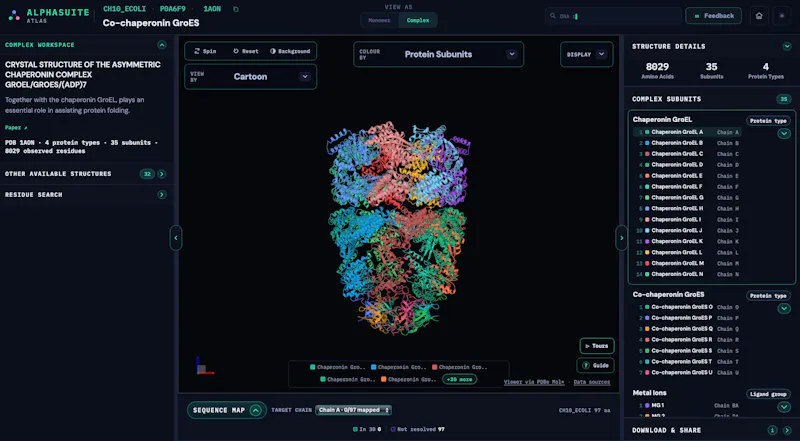Click the 32 other structures badge
This screenshot has width=800, height=441.
click(x=147, y=174)
